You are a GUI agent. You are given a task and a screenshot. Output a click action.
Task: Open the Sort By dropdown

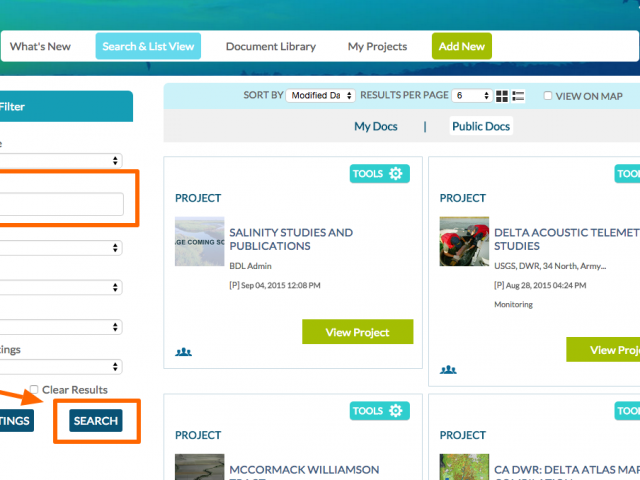click(320, 96)
